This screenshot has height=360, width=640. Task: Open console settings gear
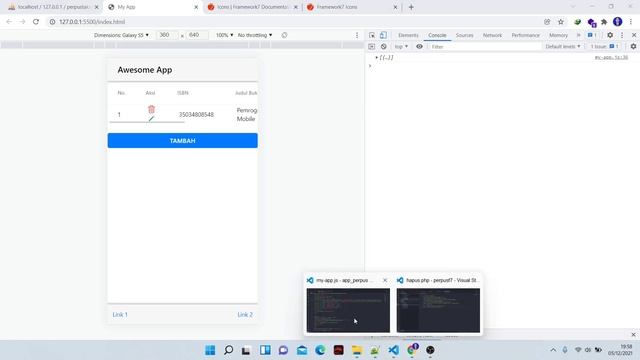[x=633, y=47]
